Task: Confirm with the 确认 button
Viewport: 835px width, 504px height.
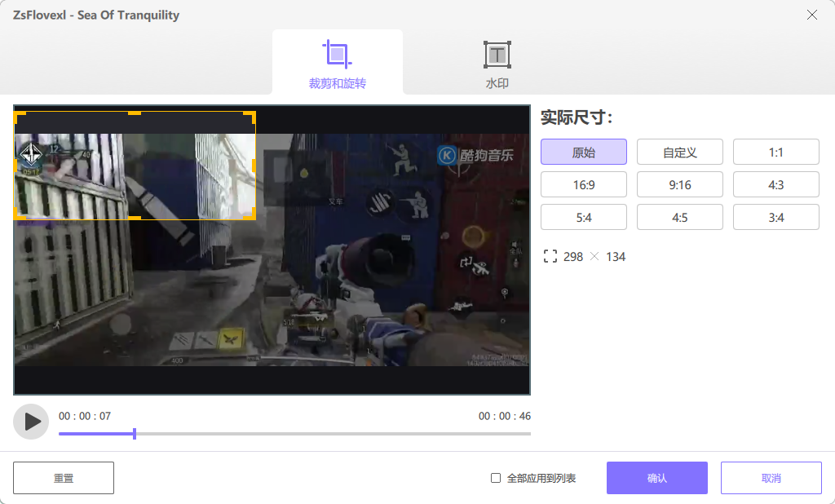Action: pyautogui.click(x=657, y=478)
